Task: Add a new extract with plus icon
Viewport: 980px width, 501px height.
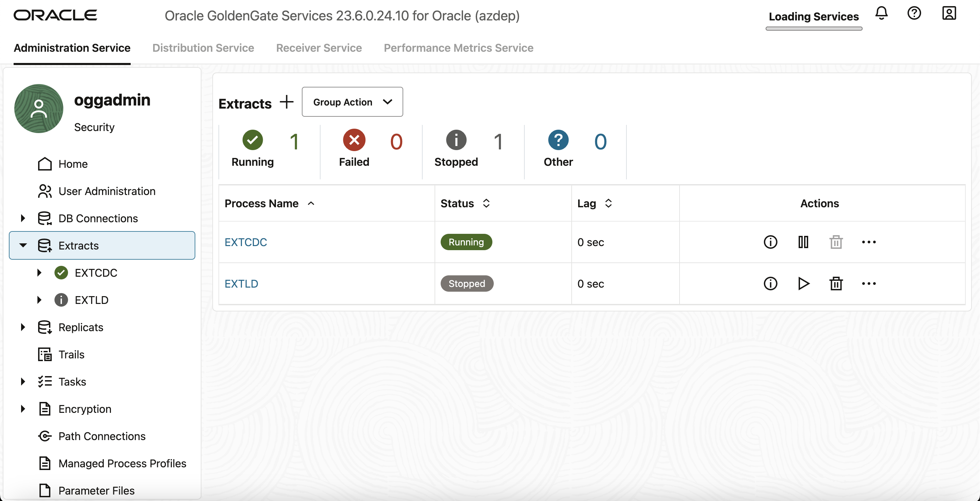Action: coord(287,102)
